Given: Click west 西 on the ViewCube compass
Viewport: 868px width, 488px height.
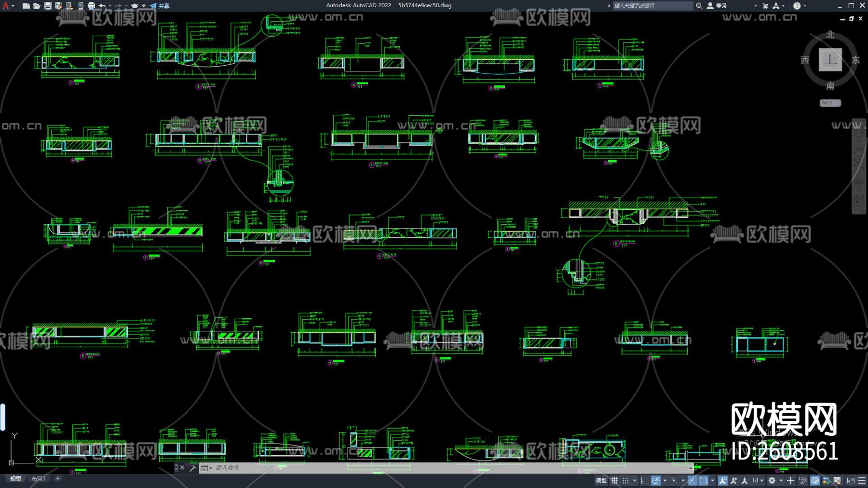Looking at the screenshot, I should tap(805, 60).
